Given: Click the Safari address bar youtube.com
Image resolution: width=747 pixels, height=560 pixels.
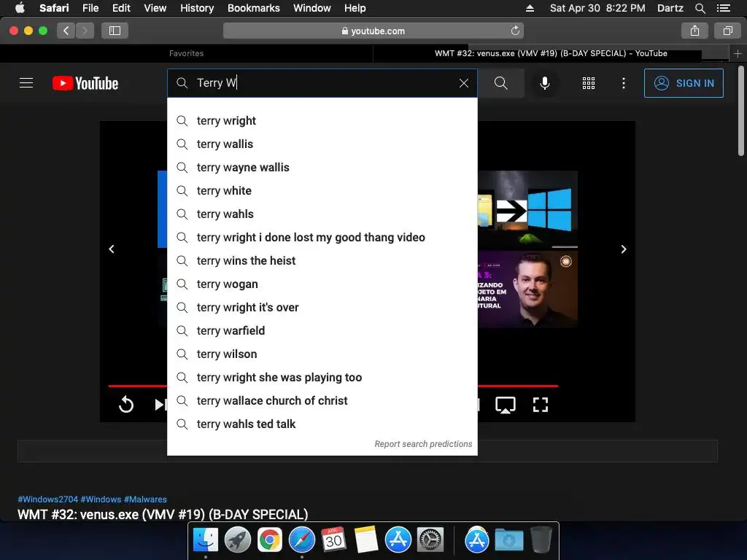Looking at the screenshot, I should pos(373,31).
